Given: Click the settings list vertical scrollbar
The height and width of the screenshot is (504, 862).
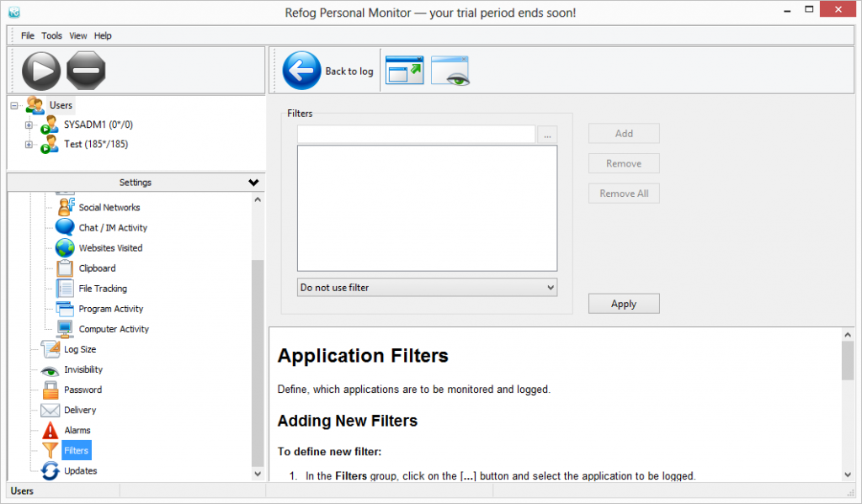Looking at the screenshot, I should click(258, 362).
